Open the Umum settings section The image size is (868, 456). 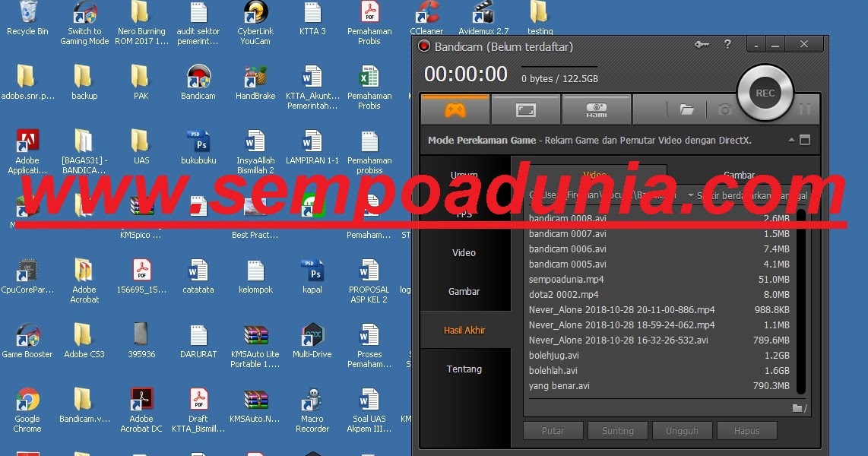click(x=464, y=175)
